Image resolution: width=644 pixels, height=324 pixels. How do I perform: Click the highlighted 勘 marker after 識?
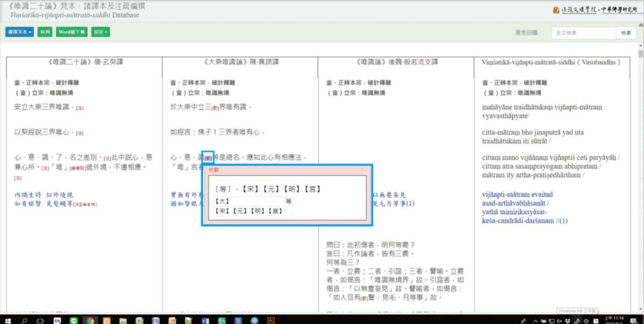coord(208,158)
